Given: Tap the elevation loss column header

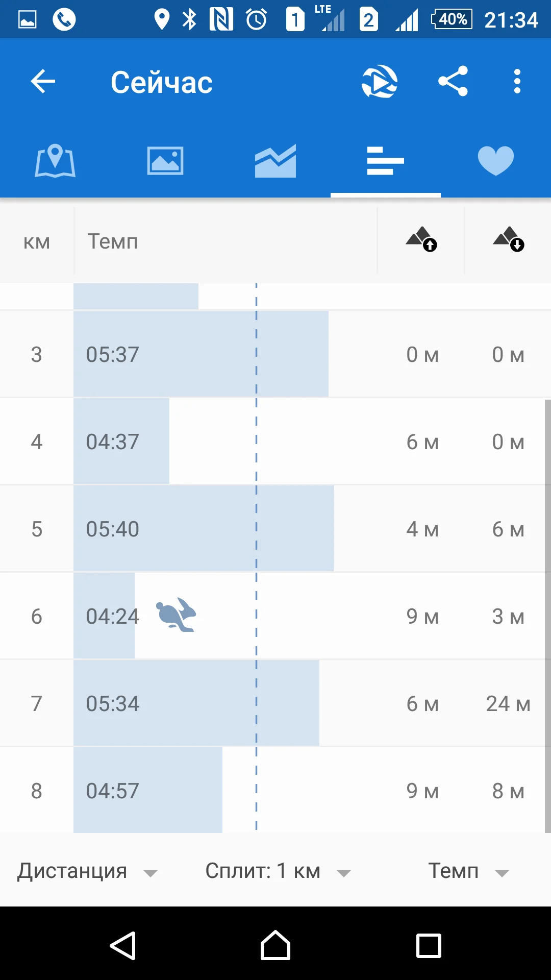Looking at the screenshot, I should coord(508,240).
